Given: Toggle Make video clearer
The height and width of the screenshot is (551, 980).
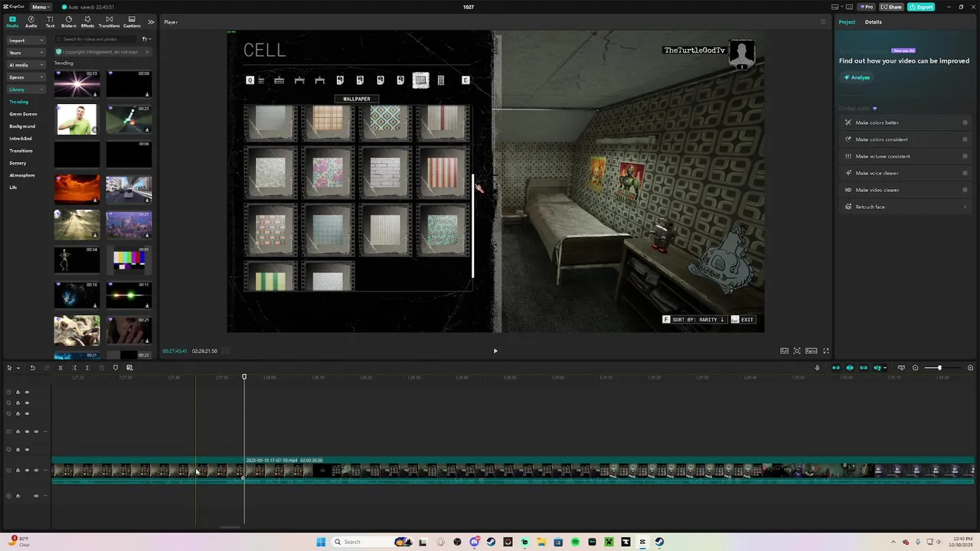Looking at the screenshot, I should click(x=965, y=190).
